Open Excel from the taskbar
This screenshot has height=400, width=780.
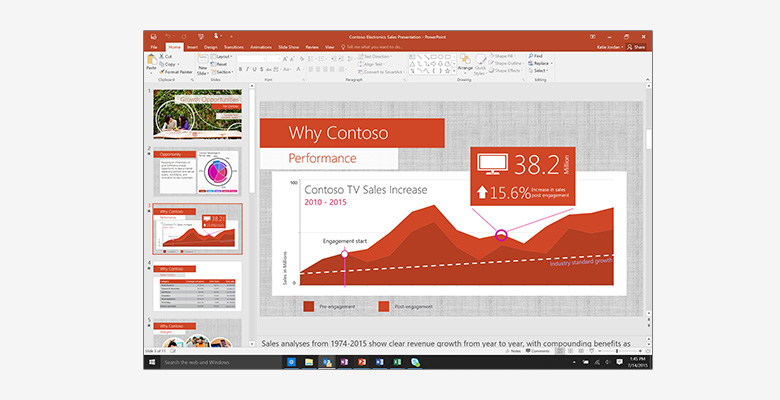[x=397, y=362]
